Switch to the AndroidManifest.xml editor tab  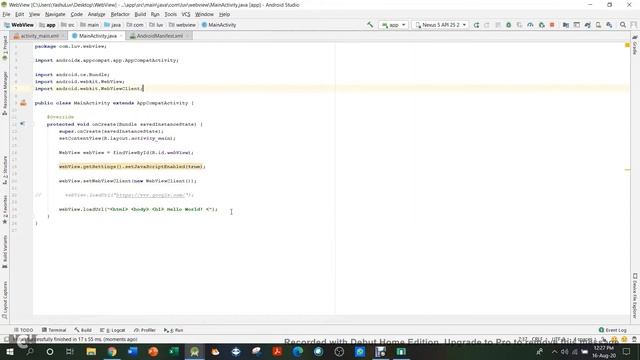(159, 36)
